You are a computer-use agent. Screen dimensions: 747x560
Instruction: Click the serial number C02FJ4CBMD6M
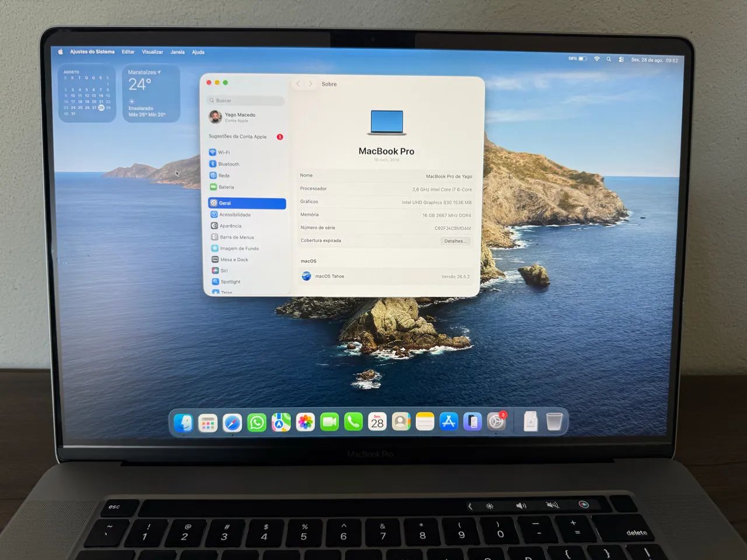click(452, 228)
